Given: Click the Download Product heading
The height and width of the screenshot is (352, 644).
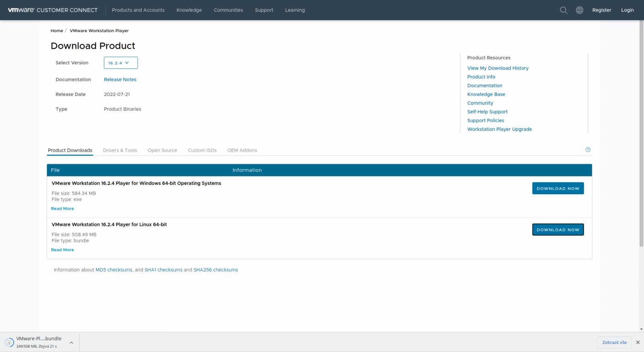Looking at the screenshot, I should (93, 46).
